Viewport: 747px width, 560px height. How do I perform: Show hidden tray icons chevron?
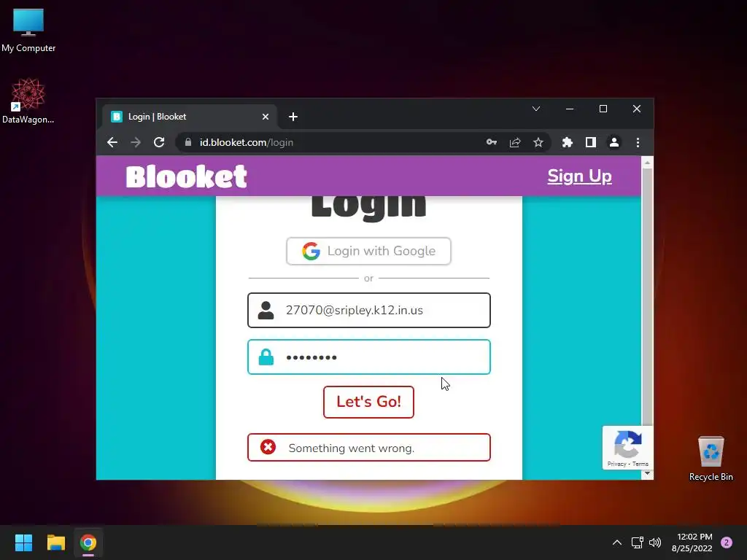617,542
